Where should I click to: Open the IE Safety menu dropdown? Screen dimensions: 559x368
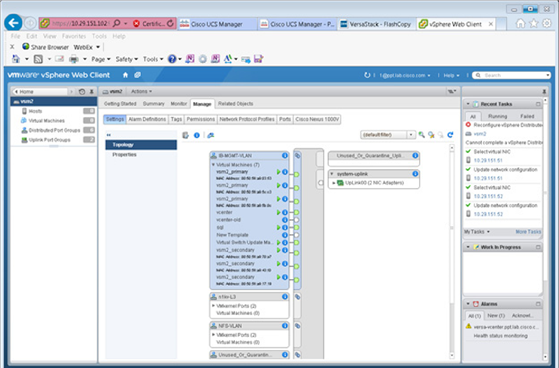pos(127,59)
